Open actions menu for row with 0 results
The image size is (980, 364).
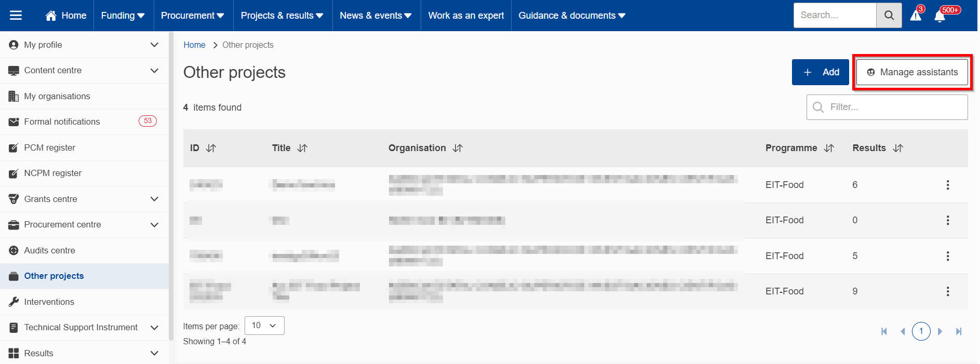click(948, 220)
